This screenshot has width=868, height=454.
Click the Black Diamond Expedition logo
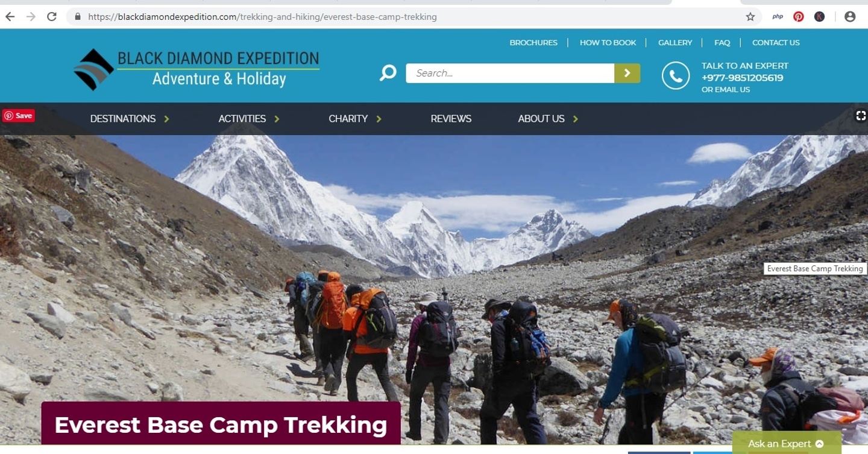pyautogui.click(x=197, y=69)
